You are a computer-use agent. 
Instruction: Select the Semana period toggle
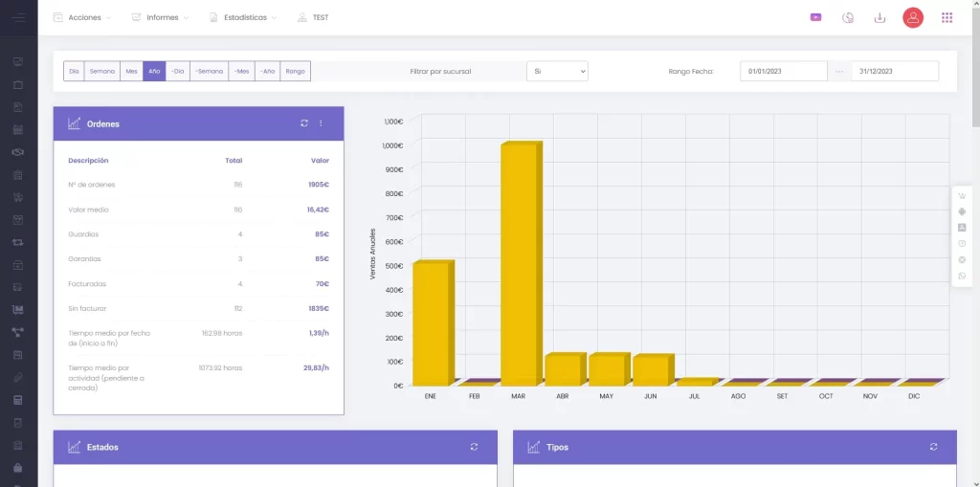click(x=101, y=72)
